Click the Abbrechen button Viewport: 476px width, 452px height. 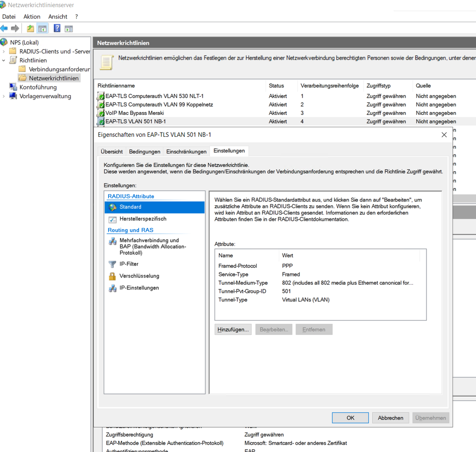pos(390,418)
